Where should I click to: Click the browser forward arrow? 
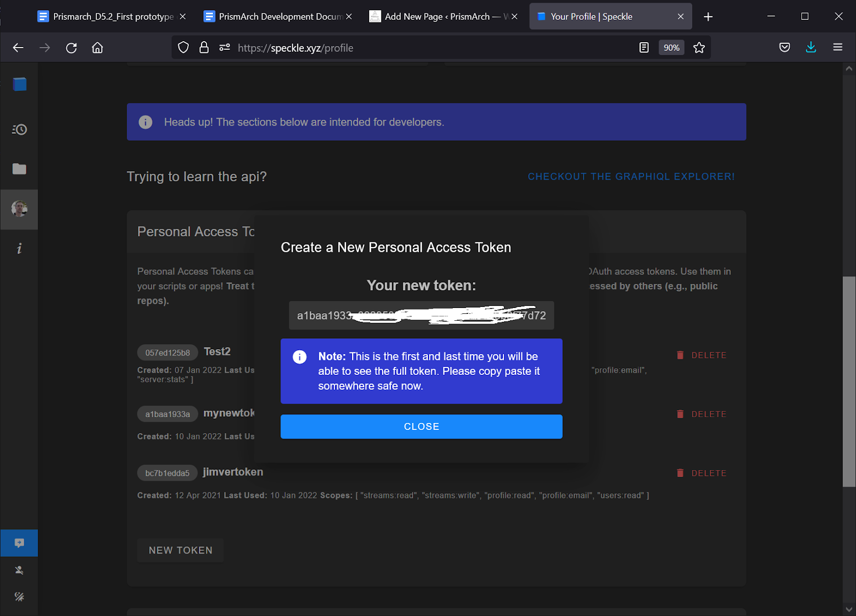click(x=45, y=48)
